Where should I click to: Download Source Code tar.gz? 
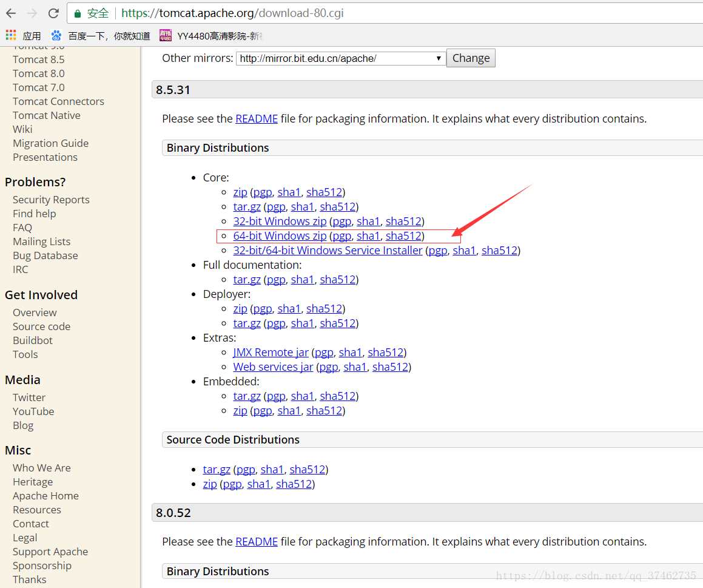click(217, 470)
